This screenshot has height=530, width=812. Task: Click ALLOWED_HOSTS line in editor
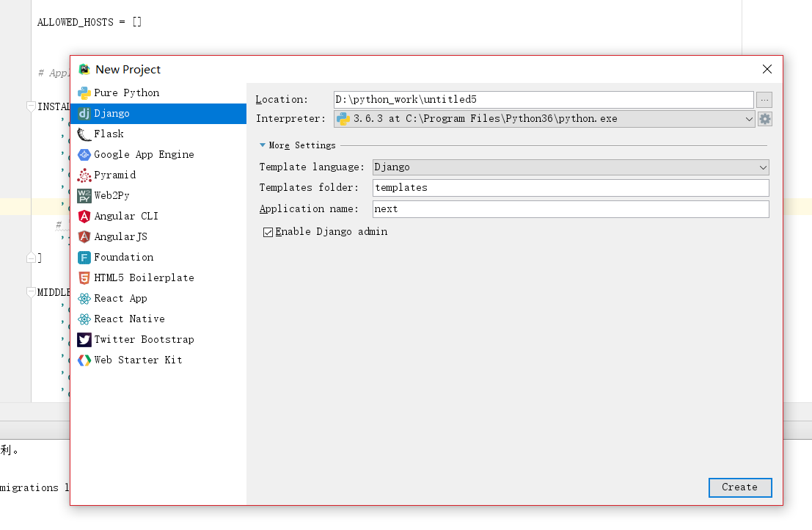89,22
